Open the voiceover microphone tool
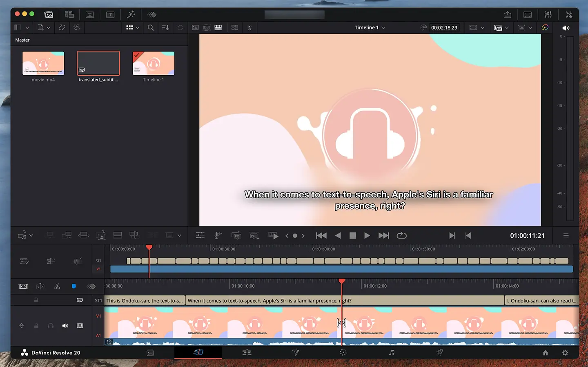Image resolution: width=588 pixels, height=367 pixels. (218, 235)
